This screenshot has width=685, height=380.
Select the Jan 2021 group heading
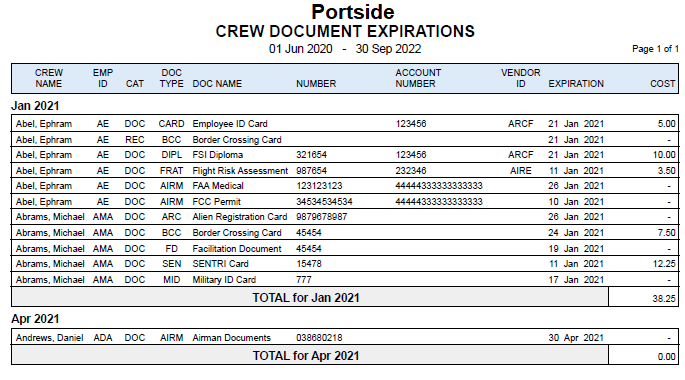[x=35, y=106]
